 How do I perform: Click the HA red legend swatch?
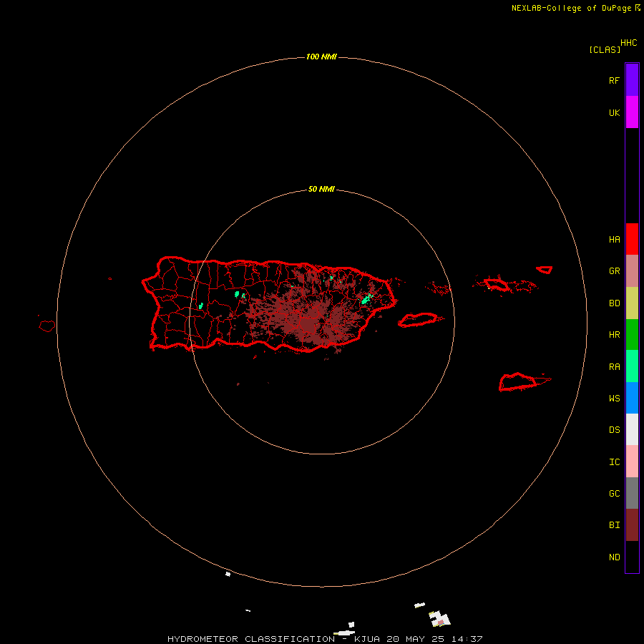click(x=632, y=239)
